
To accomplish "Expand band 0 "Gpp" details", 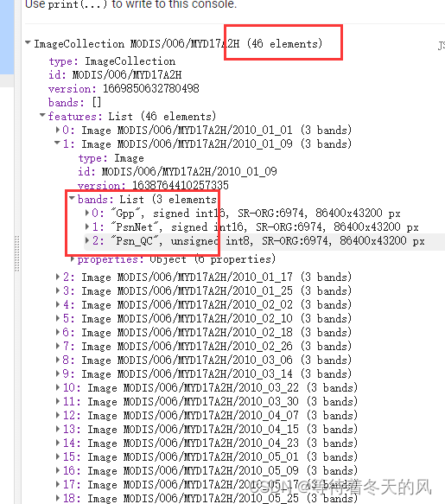I will (x=86, y=213).
